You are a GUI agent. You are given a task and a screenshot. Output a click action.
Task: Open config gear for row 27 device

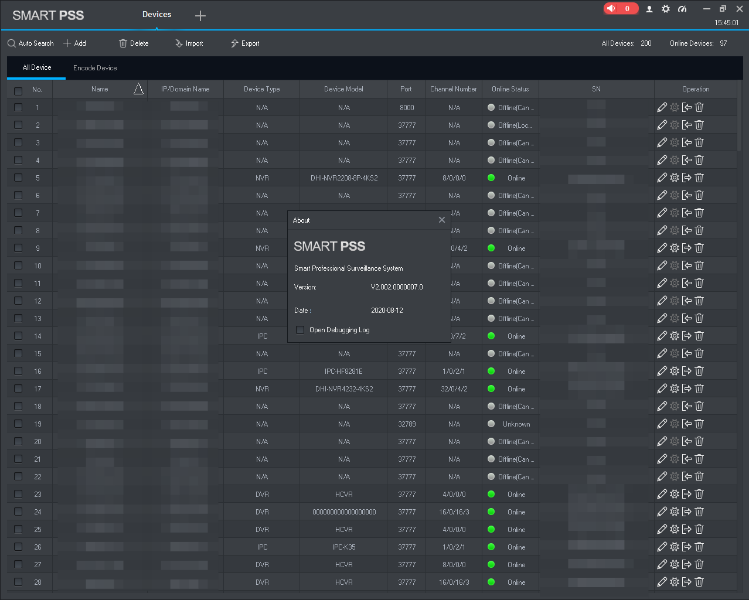coord(674,564)
